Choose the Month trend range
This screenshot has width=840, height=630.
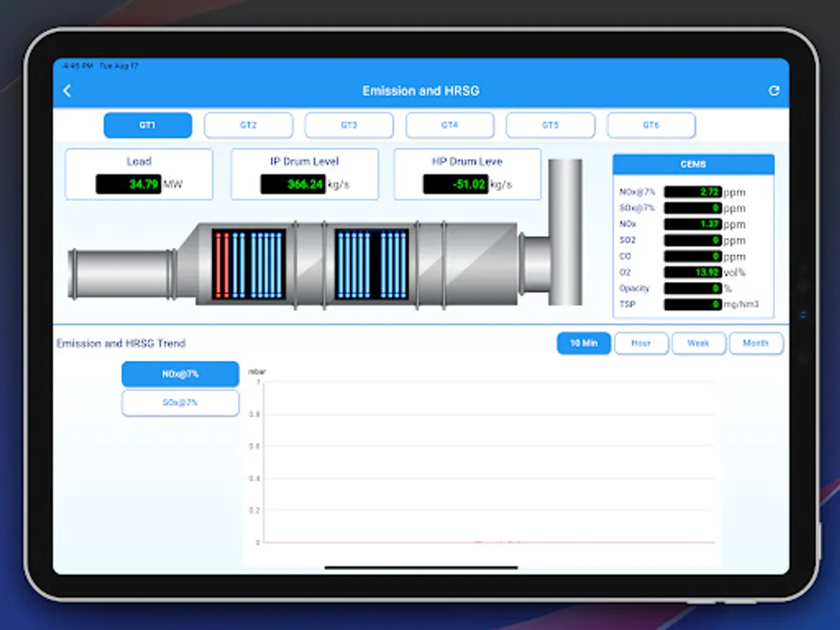(x=756, y=343)
